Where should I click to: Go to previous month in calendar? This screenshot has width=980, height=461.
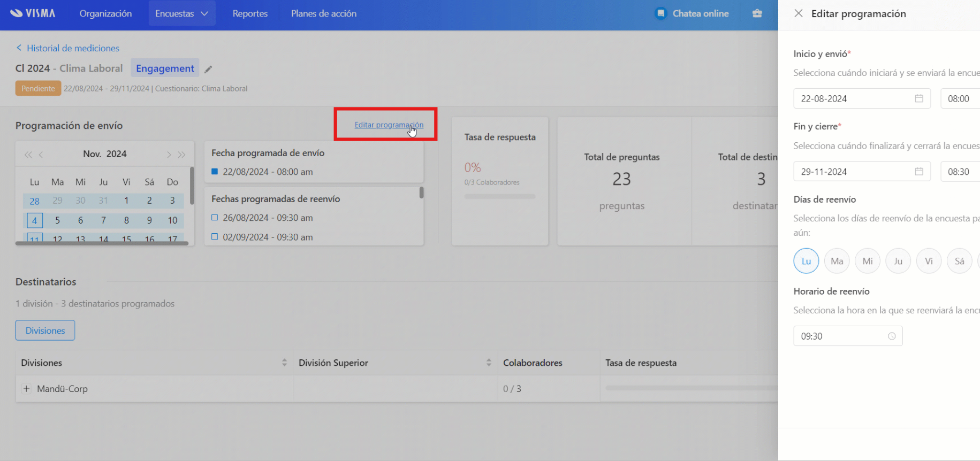41,155
